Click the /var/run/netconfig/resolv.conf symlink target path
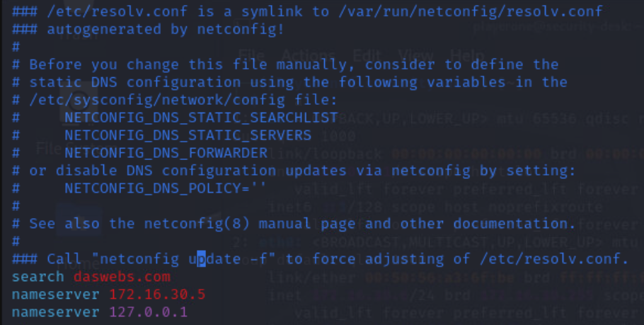Image resolution: width=644 pixels, height=325 pixels. tap(471, 11)
